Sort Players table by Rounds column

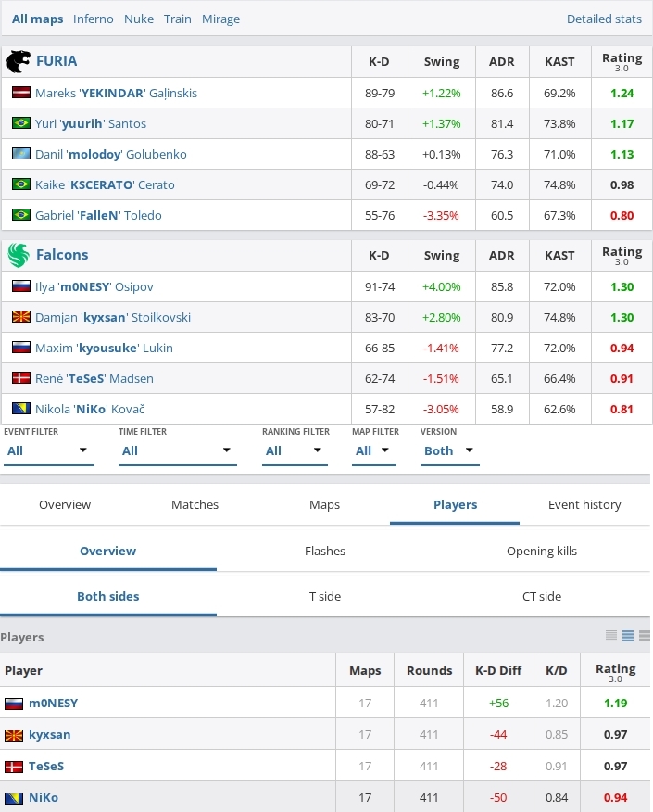coord(429,670)
